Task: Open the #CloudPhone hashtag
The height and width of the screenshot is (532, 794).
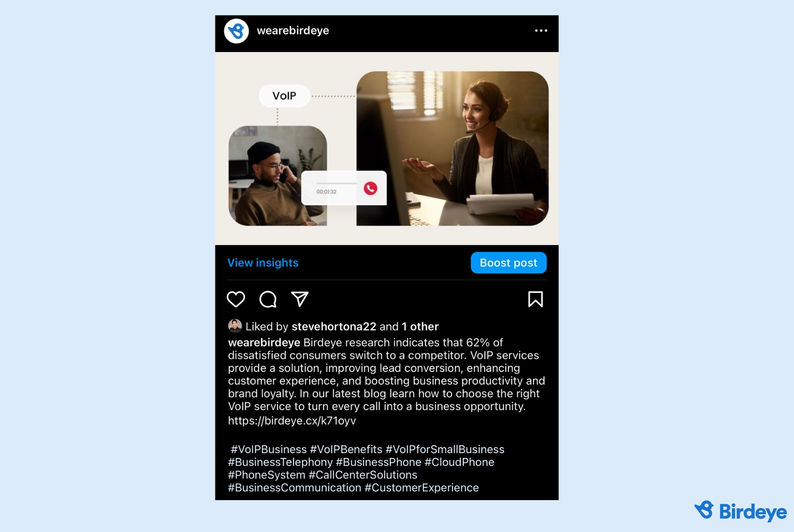Action: (459, 462)
